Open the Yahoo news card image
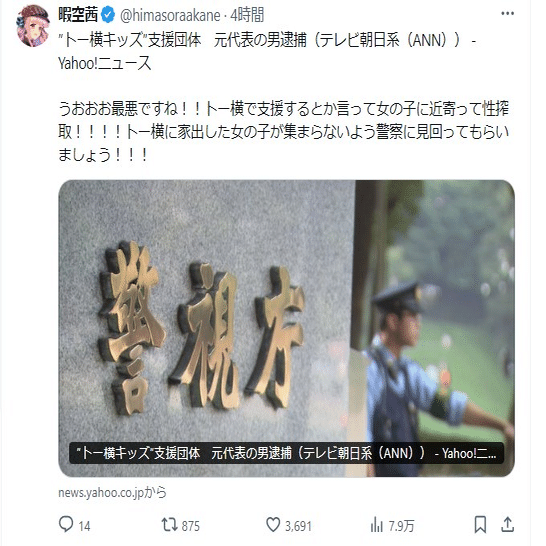This screenshot has width=546, height=546. click(286, 328)
